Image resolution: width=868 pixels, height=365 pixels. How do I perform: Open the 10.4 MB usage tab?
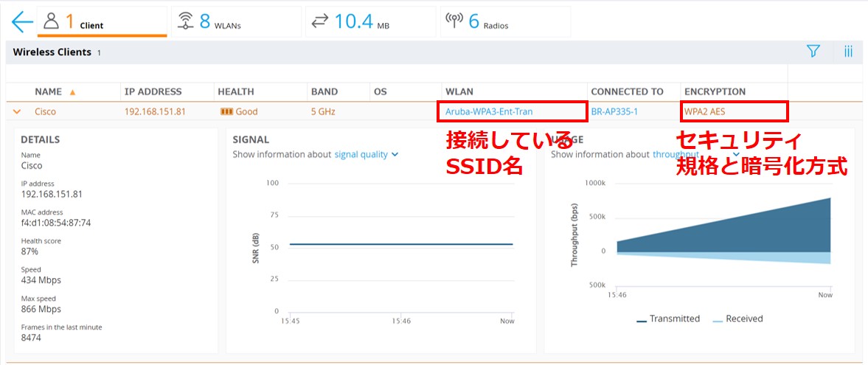pyautogui.click(x=371, y=21)
